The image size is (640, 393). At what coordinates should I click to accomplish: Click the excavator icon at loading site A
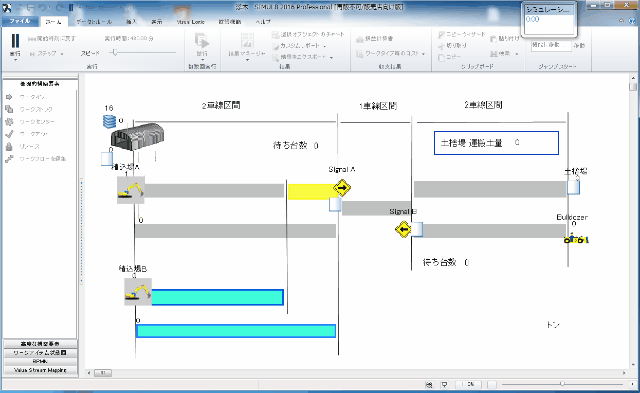pos(131,190)
